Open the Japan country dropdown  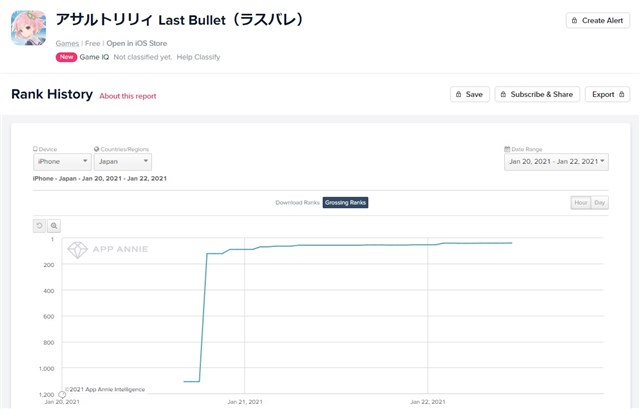coord(123,162)
